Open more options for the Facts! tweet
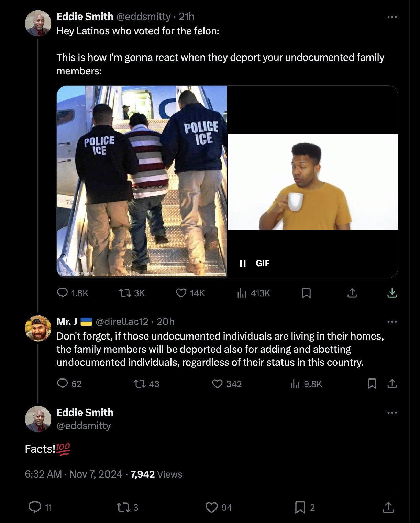420x523 pixels. (x=392, y=412)
